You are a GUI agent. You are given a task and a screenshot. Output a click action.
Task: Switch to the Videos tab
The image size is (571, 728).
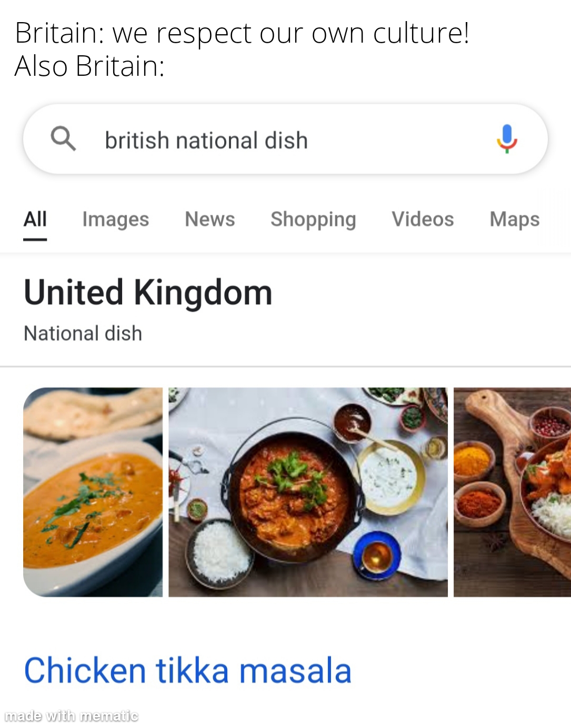click(423, 220)
